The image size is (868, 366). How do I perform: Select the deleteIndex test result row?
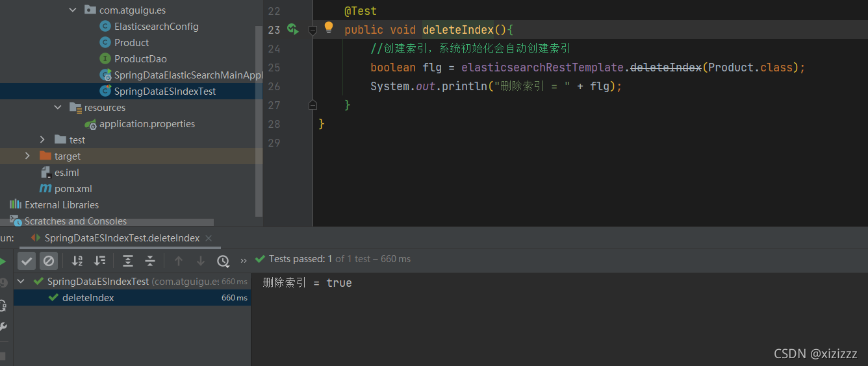[132, 298]
